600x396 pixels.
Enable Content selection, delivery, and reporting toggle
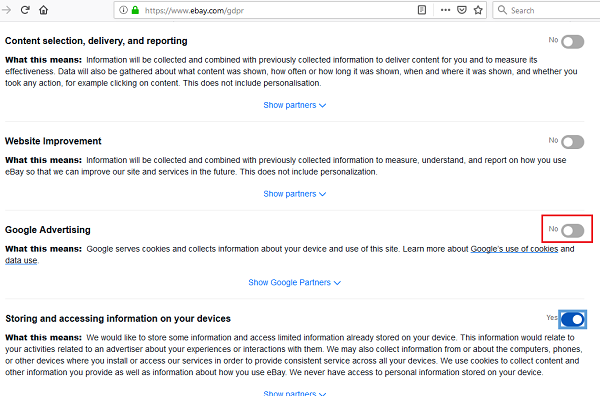click(572, 42)
